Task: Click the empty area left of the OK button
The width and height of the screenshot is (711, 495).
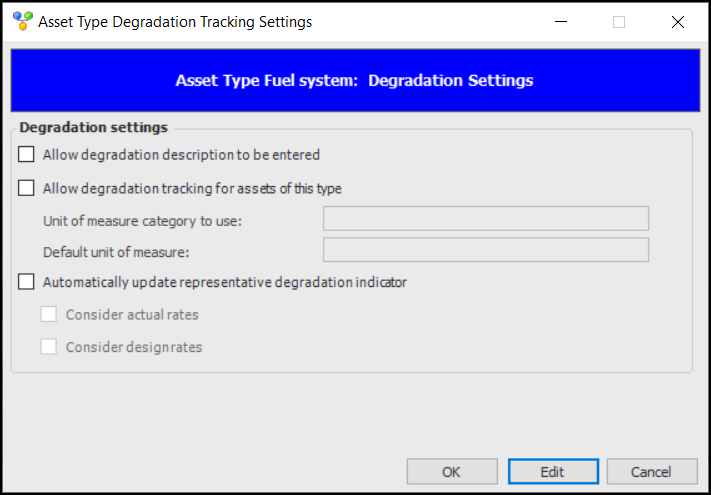Action: tap(200, 470)
